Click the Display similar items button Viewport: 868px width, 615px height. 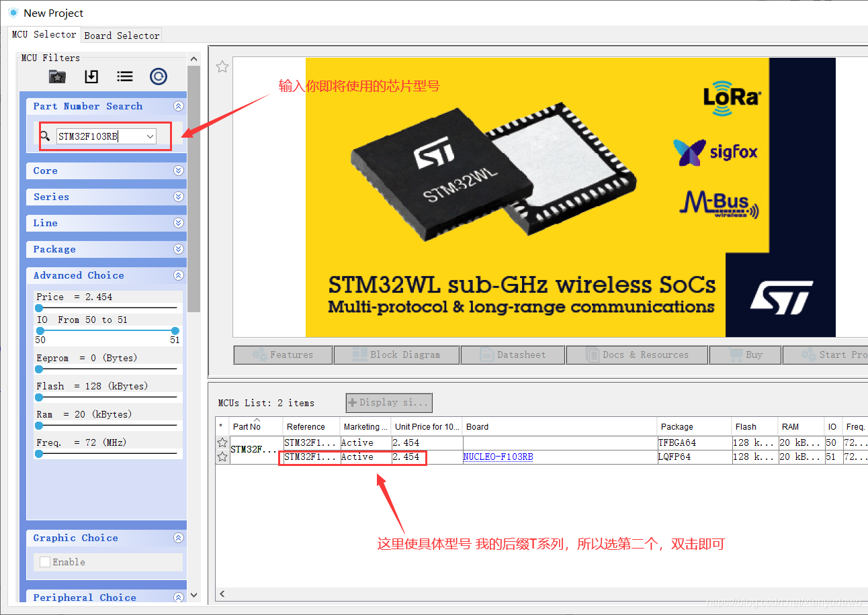click(x=388, y=402)
